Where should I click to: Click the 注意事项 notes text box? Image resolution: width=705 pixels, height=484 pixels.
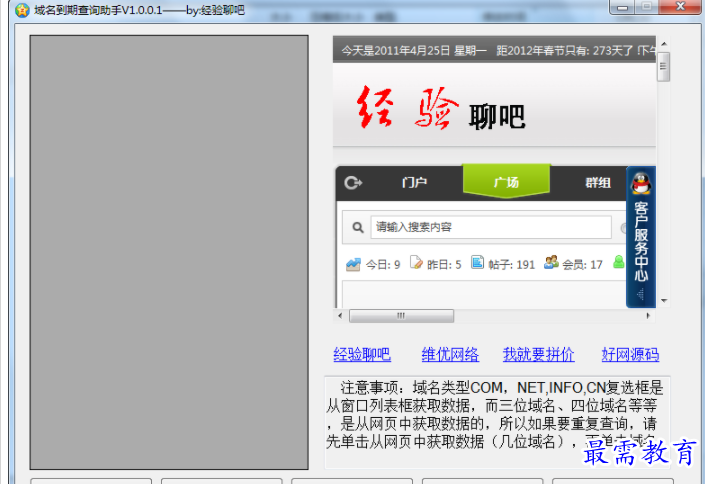click(497, 423)
